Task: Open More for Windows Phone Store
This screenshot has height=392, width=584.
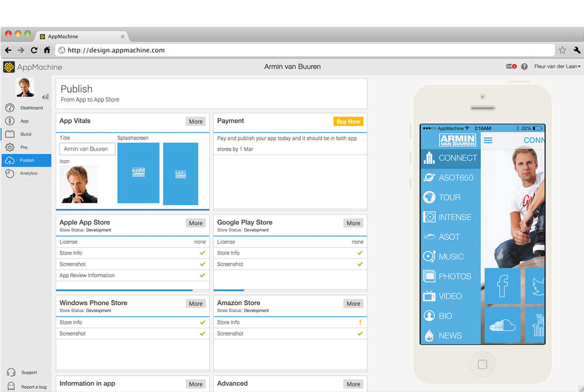Action: tap(196, 304)
